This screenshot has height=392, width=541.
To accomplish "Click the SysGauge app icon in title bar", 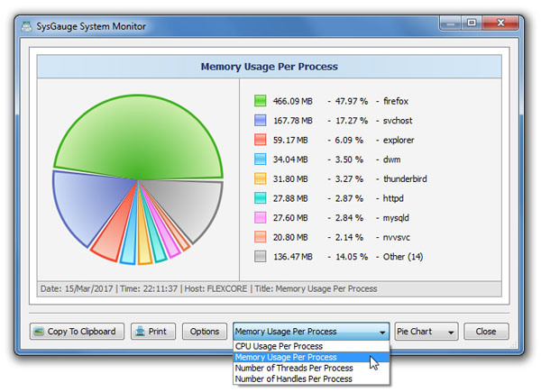I will (x=26, y=26).
